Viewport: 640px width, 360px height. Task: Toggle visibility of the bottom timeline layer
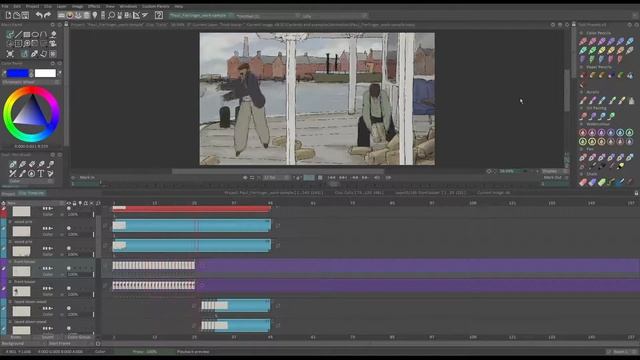[69, 328]
